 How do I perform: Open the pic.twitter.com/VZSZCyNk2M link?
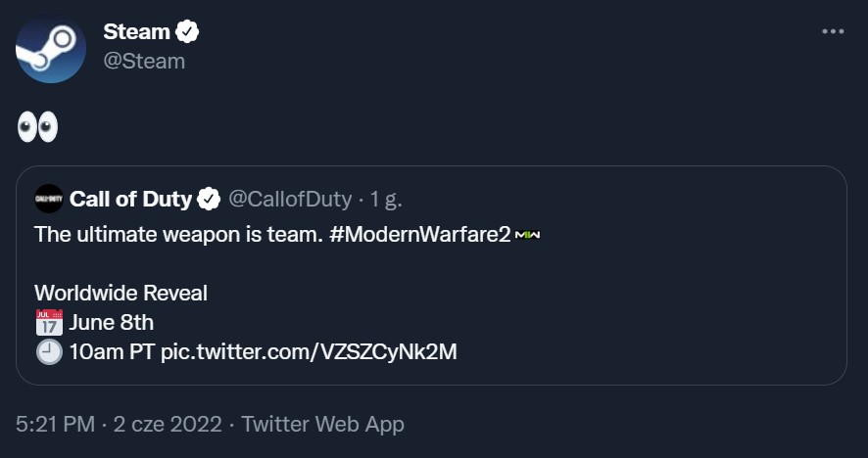[309, 351]
